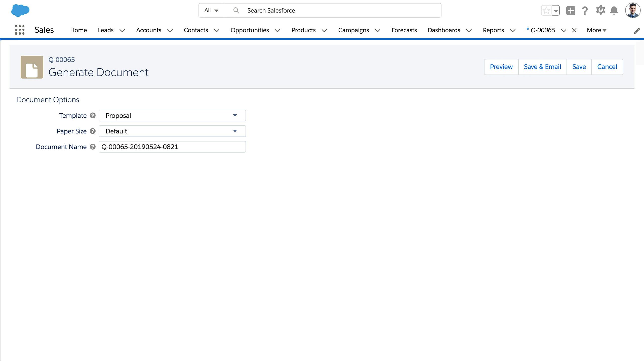Switch to the Reports tab
This screenshot has height=361, width=644.
(493, 30)
